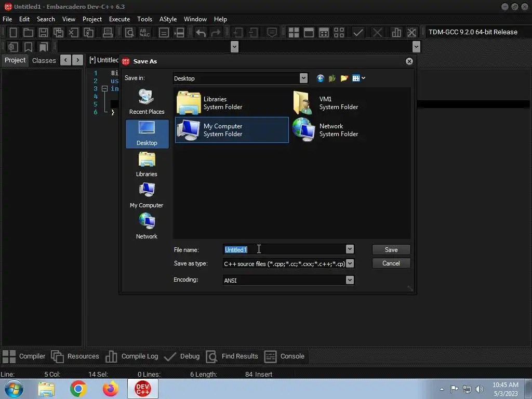Expand the Save in Desktop dropdown

click(303, 78)
